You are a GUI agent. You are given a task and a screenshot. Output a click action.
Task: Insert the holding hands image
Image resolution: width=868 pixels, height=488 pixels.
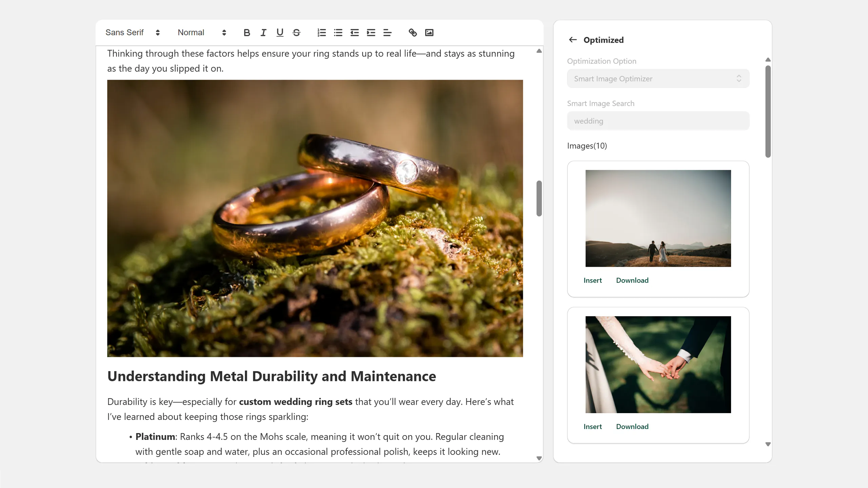click(x=592, y=427)
